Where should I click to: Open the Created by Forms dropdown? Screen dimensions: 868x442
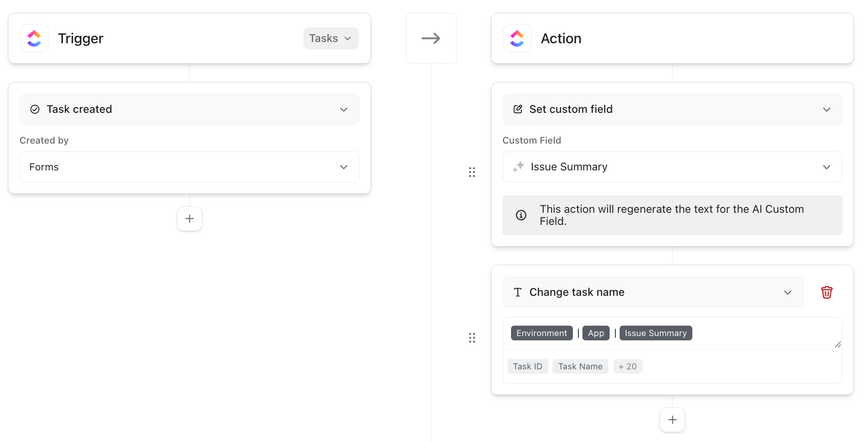tap(344, 167)
